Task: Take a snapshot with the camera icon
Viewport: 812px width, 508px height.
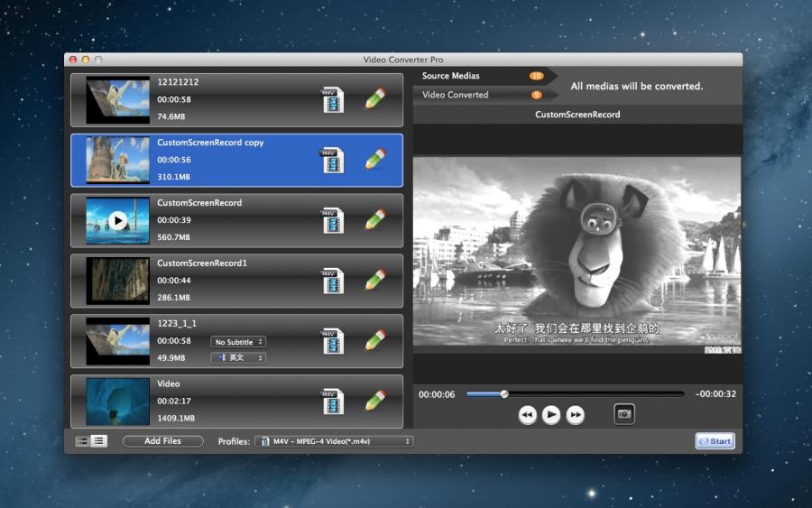Action: (x=623, y=414)
